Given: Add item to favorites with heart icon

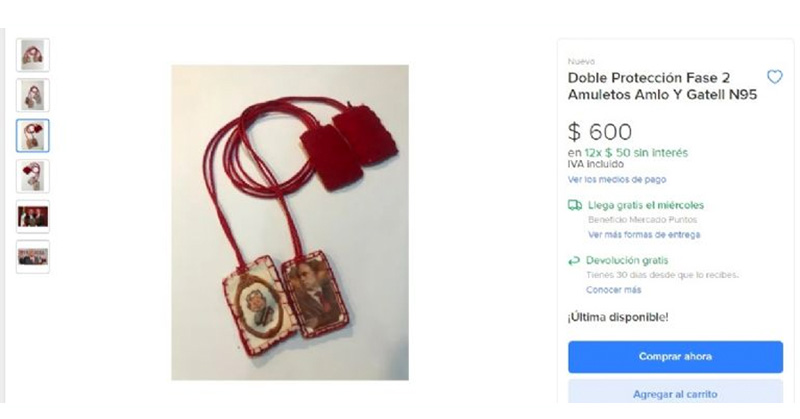Looking at the screenshot, I should pos(774,77).
